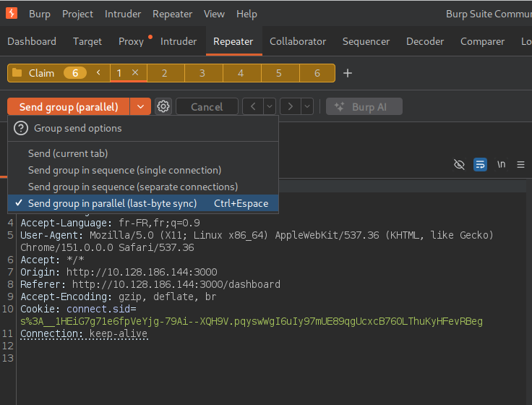Switch to the Target tab
The width and height of the screenshot is (532, 405).
[x=87, y=41]
